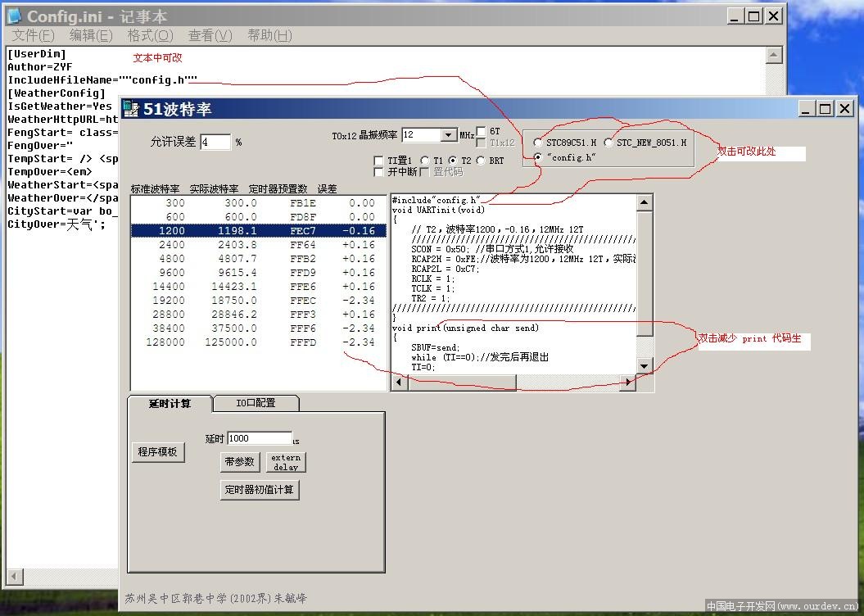Click the 误差 column header

click(x=327, y=189)
